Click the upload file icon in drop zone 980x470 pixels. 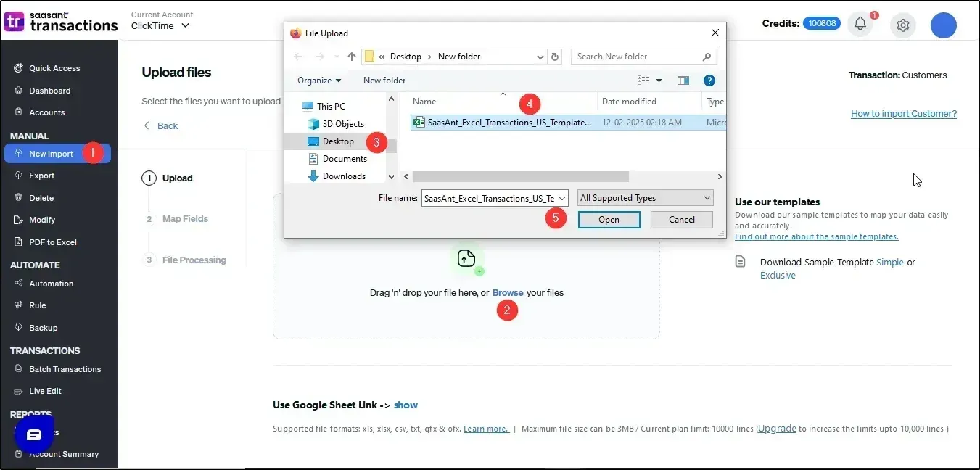466,258
